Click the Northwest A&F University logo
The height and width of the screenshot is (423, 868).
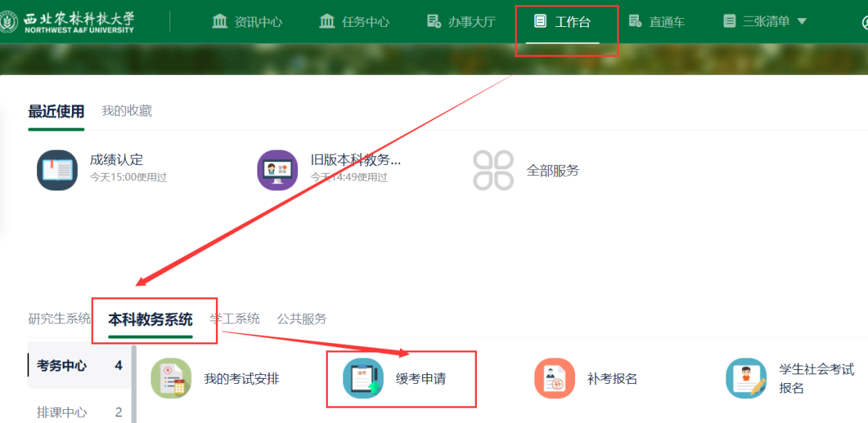click(68, 22)
